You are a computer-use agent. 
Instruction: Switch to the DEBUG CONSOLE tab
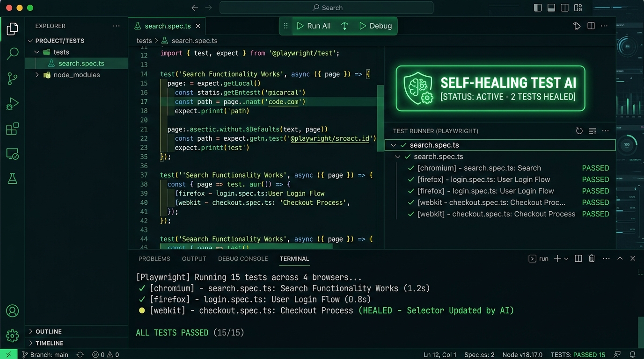point(243,258)
